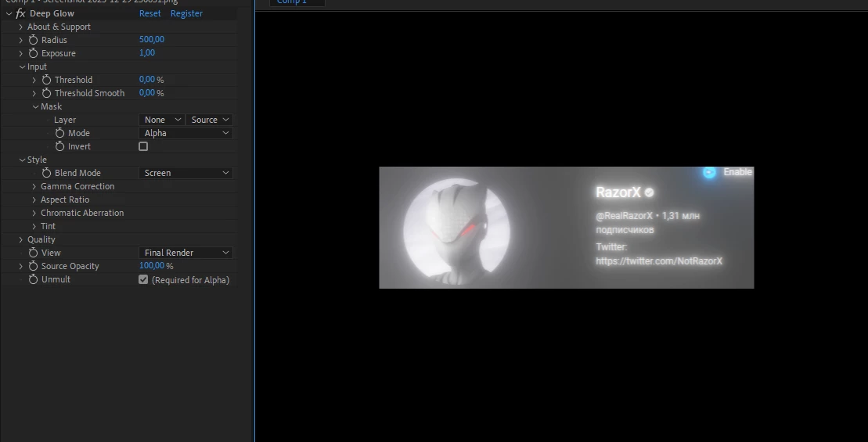Toggle the Blend Mode stopwatch icon
The width and height of the screenshot is (868, 442).
point(46,173)
